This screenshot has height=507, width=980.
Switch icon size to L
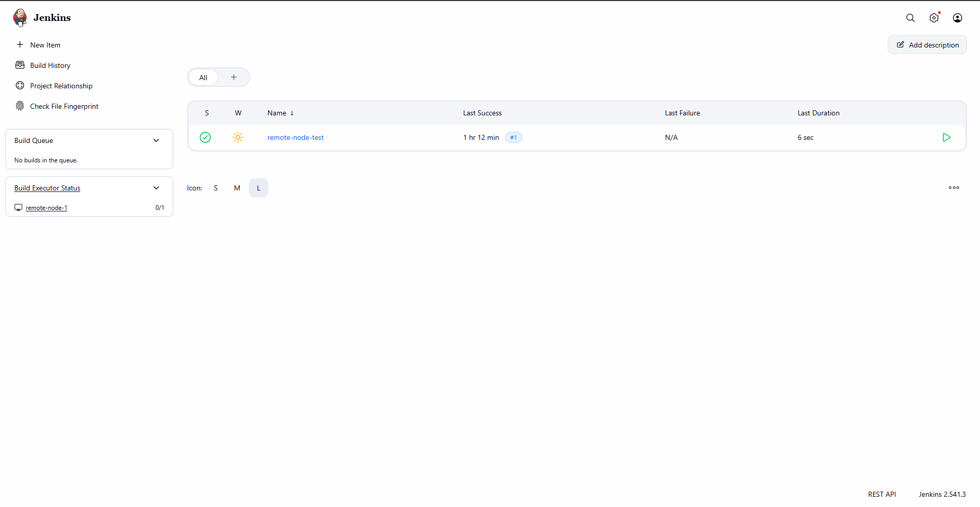[258, 188]
